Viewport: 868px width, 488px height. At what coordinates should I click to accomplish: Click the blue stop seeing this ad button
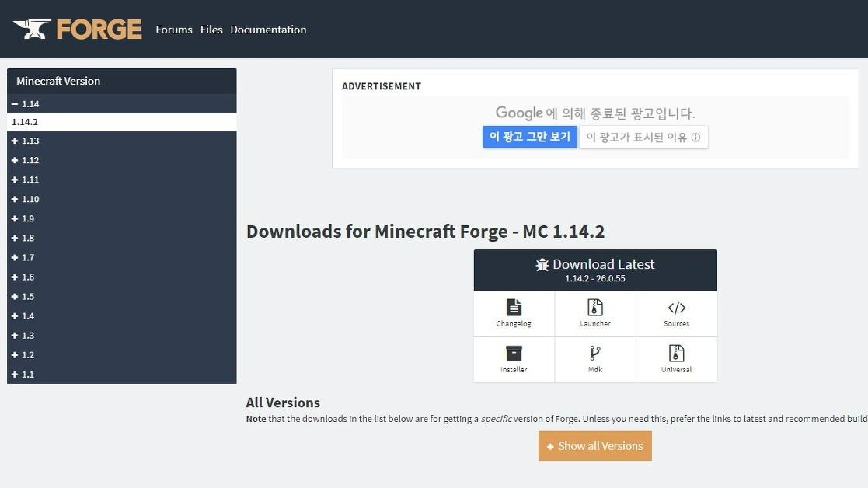coord(530,137)
